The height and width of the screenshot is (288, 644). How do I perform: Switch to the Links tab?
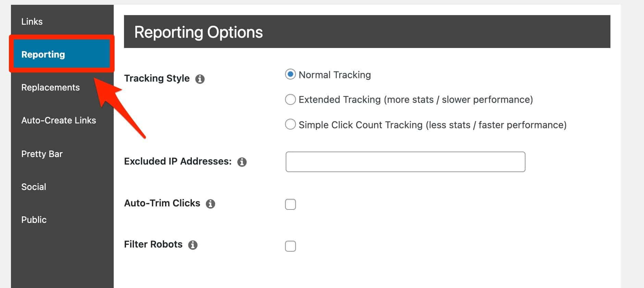[32, 21]
